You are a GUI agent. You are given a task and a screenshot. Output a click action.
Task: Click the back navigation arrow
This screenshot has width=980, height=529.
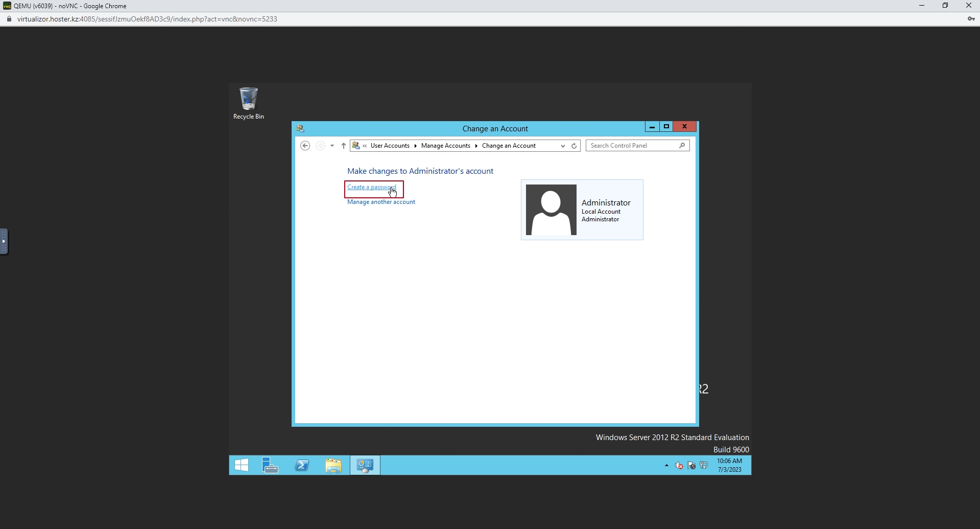[305, 146]
